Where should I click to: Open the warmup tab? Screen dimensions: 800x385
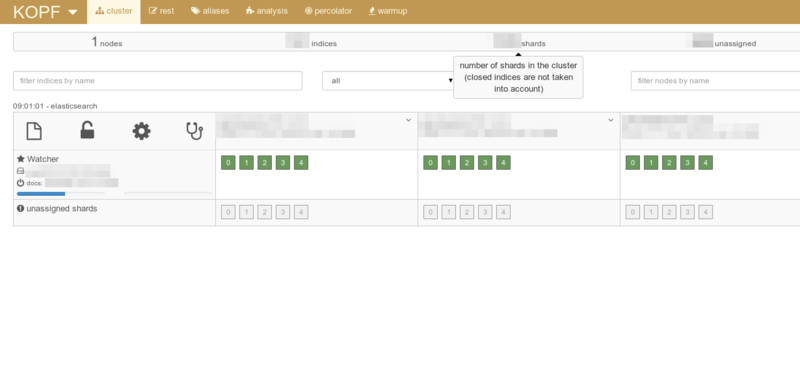point(388,11)
